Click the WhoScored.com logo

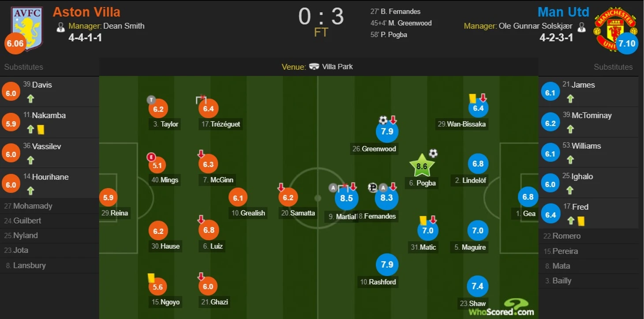(x=502, y=308)
